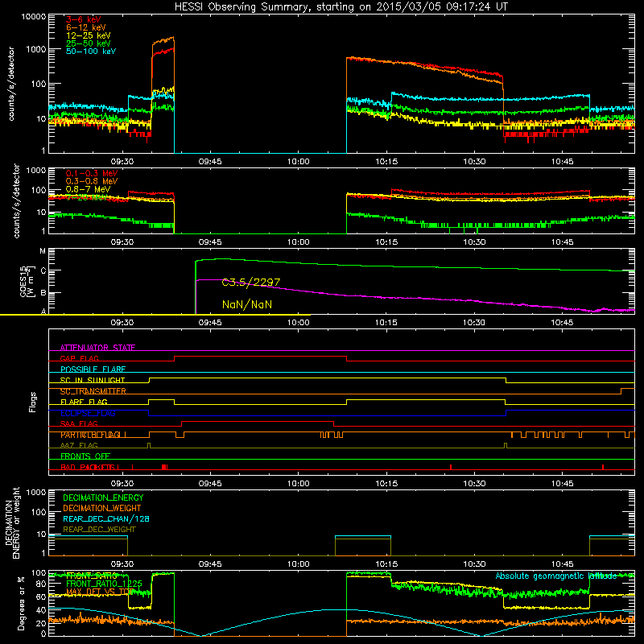
Task: Click the FLARE_FLAG label
Action: point(84,402)
